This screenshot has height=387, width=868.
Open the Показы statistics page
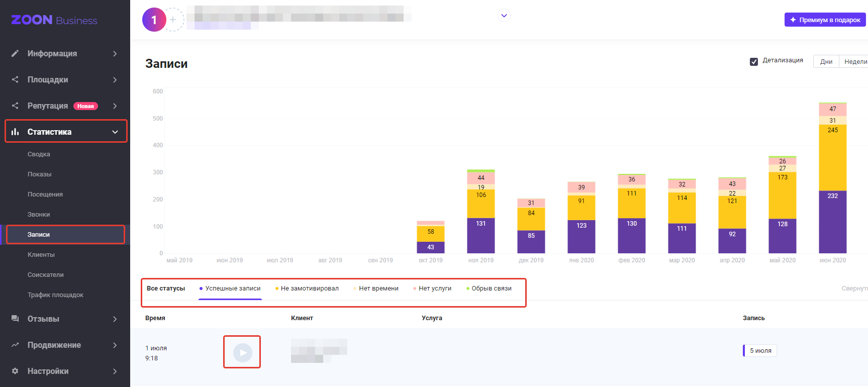(39, 174)
